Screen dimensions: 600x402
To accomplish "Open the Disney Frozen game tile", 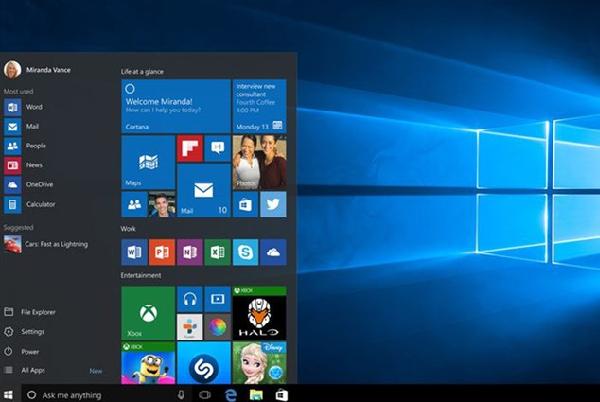I will (259, 363).
